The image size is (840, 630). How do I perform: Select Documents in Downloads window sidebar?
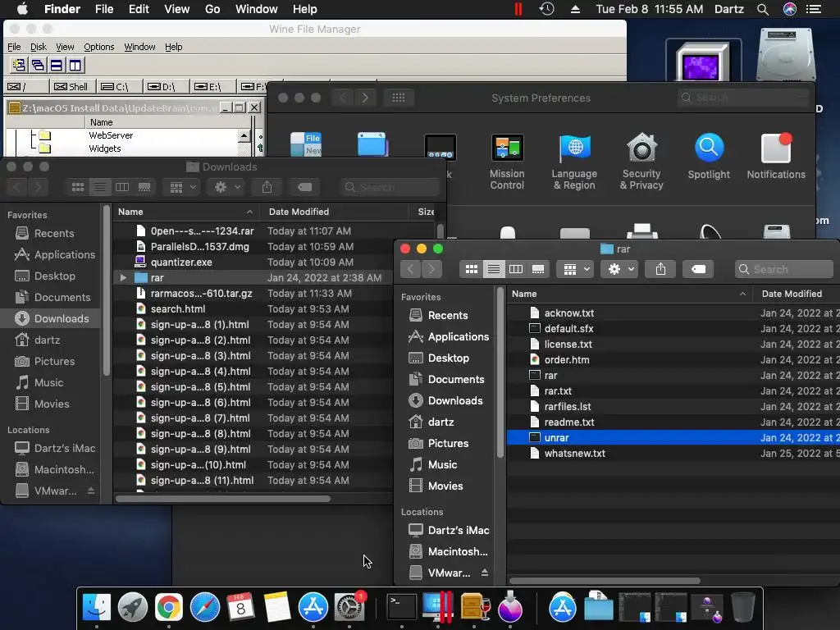[52, 297]
